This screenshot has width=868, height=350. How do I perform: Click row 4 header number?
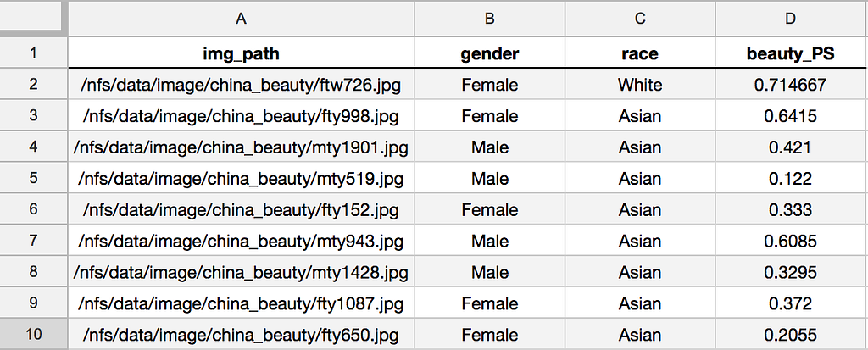click(33, 147)
